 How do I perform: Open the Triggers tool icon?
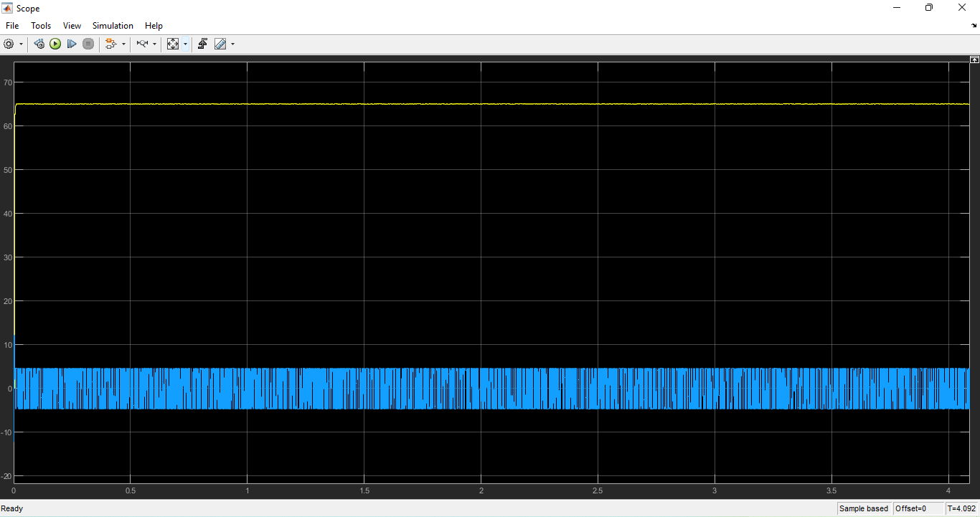[x=202, y=44]
